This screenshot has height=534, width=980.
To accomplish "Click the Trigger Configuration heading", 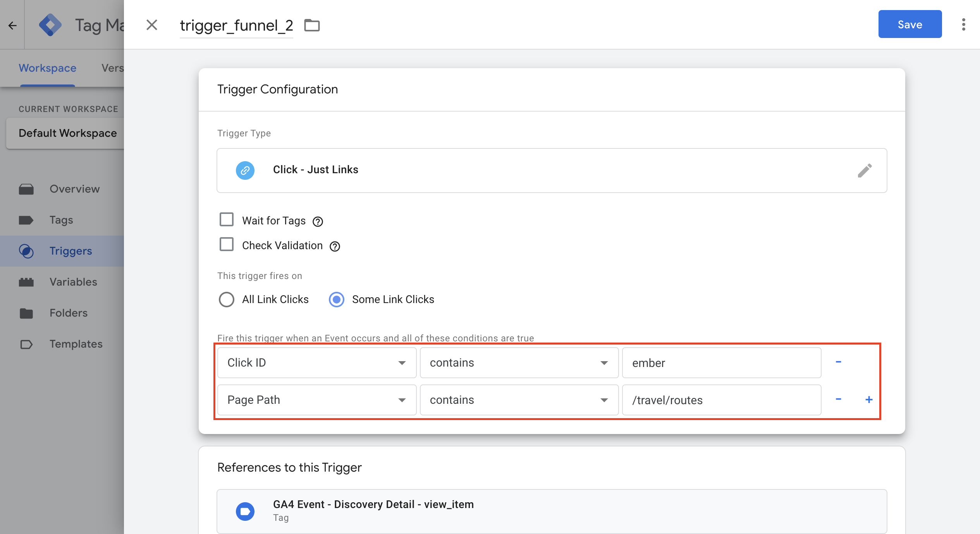I will click(x=277, y=89).
